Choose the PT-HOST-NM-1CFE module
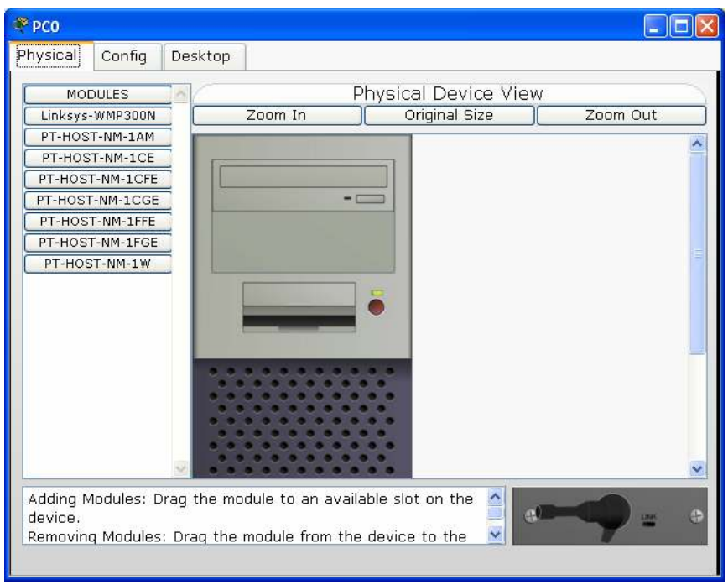The width and height of the screenshot is (728, 585). 97,178
